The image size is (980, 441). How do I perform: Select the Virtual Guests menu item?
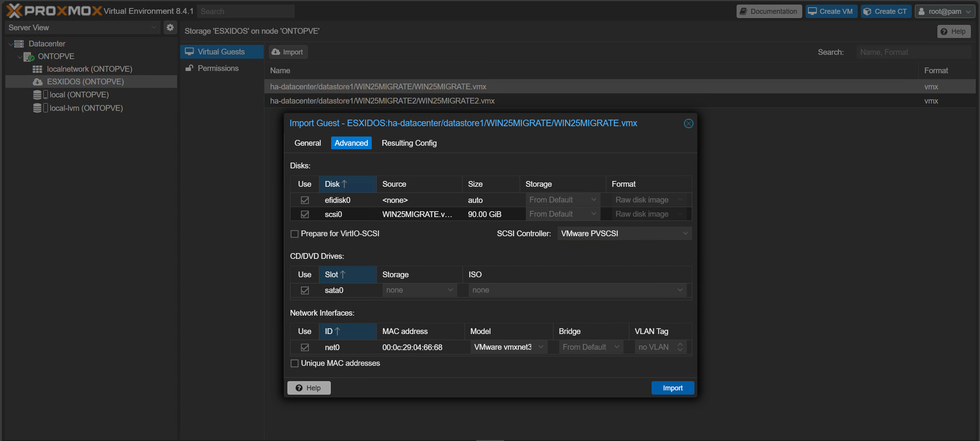click(x=222, y=52)
